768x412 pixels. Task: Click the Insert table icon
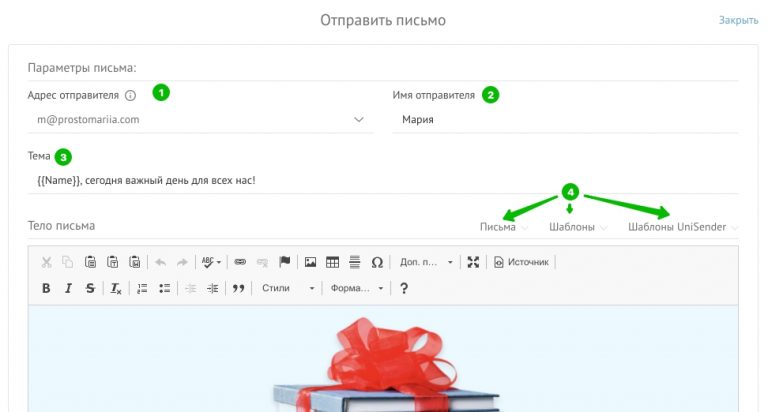pos(332,262)
